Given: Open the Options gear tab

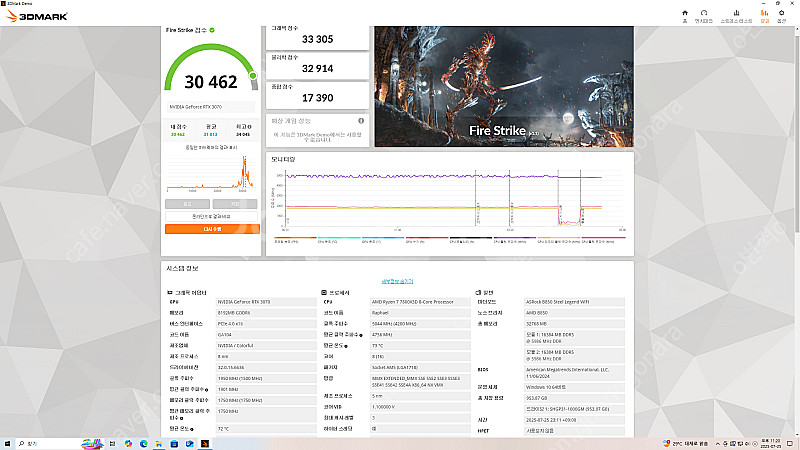Looking at the screenshot, I should pyautogui.click(x=781, y=16).
